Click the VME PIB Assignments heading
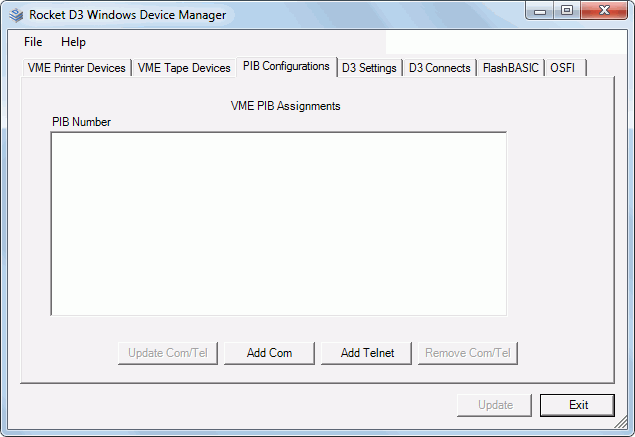This screenshot has height=437, width=635. click(x=286, y=106)
